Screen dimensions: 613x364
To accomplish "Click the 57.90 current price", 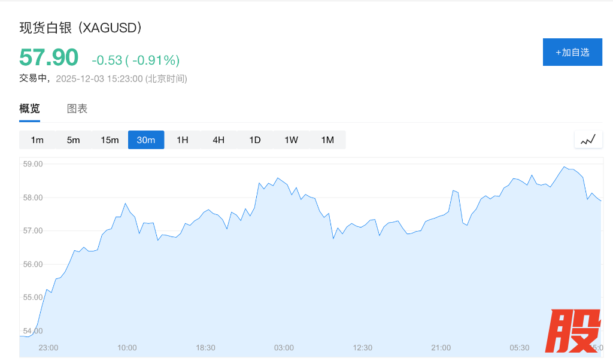I will (x=48, y=57).
